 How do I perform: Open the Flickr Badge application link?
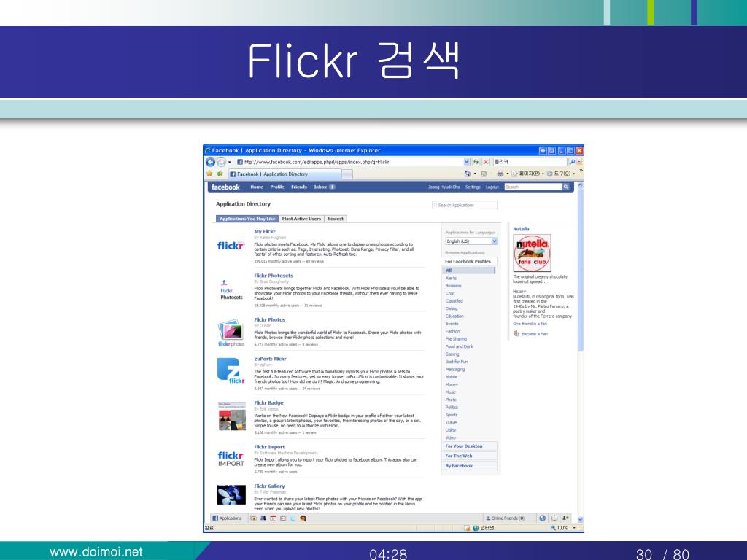click(x=268, y=402)
